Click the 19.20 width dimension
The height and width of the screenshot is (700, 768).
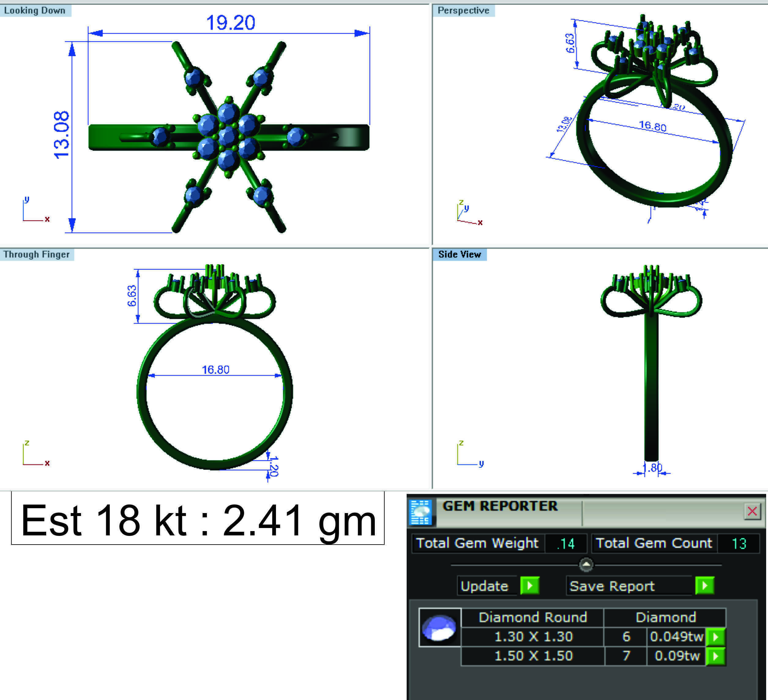tap(230, 23)
